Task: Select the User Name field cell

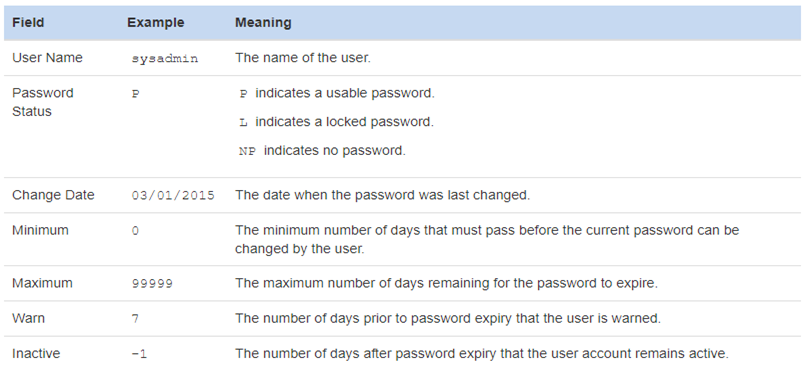Action: click(47, 58)
